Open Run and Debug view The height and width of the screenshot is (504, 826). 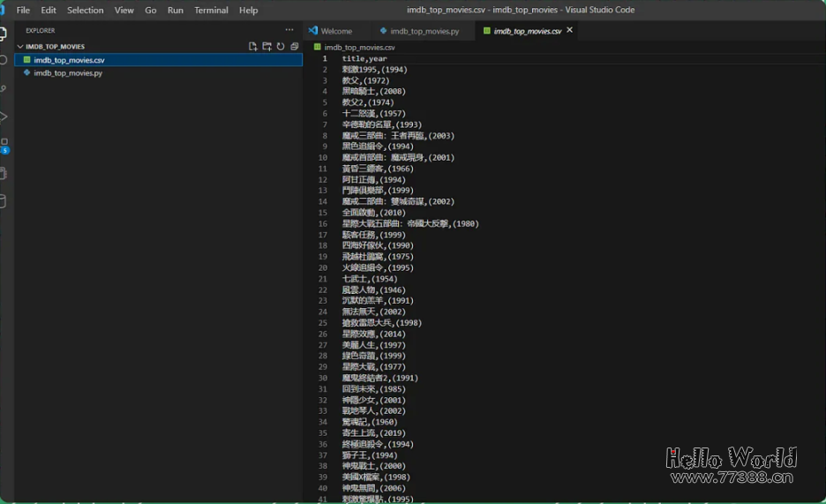4,117
